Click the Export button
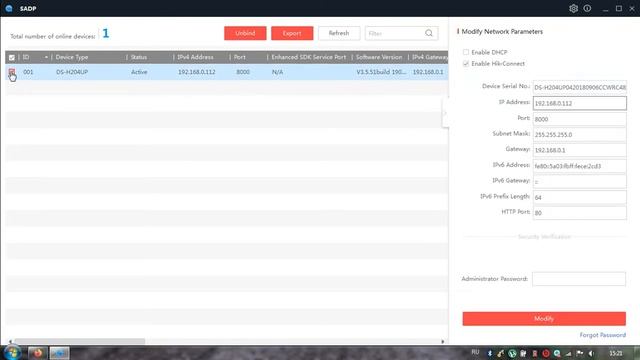640x360 pixels. coord(292,33)
